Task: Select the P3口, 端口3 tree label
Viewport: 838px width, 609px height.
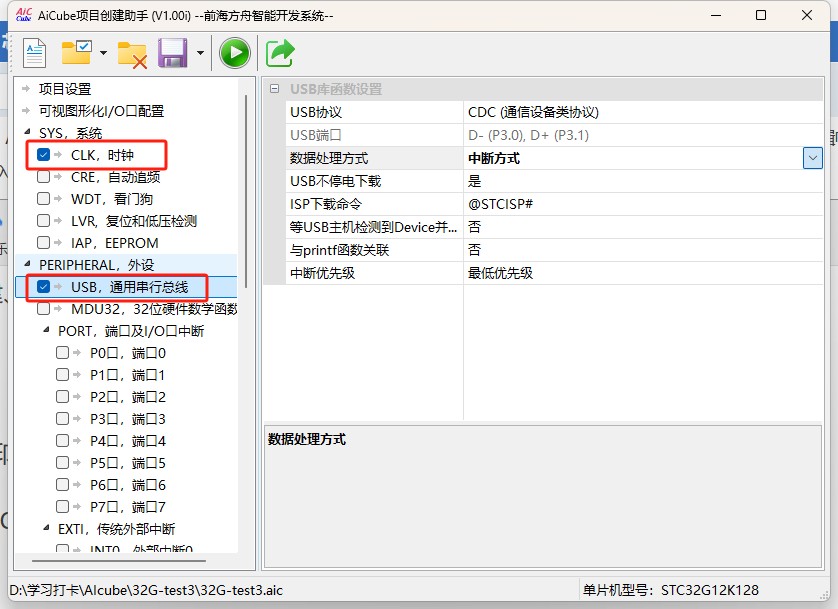Action: pos(128,419)
